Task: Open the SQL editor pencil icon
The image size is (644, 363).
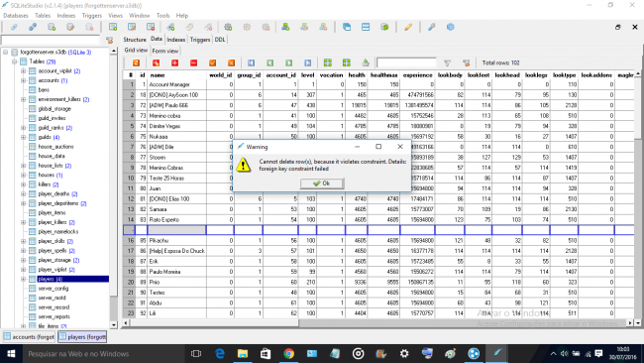Action: [x=408, y=27]
